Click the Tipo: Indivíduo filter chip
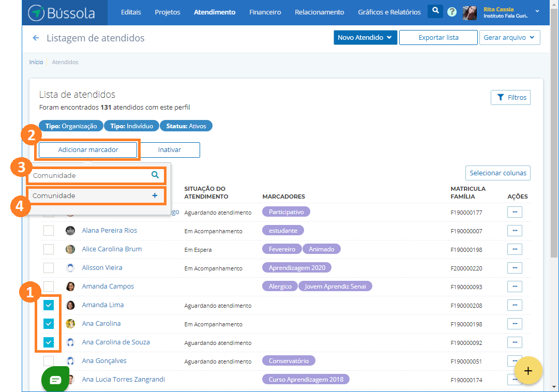 click(x=131, y=126)
